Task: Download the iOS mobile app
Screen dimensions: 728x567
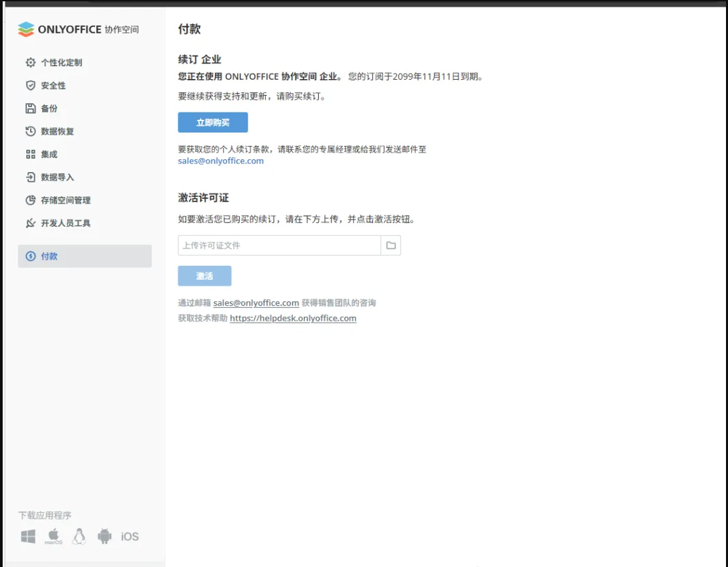Action: (129, 536)
